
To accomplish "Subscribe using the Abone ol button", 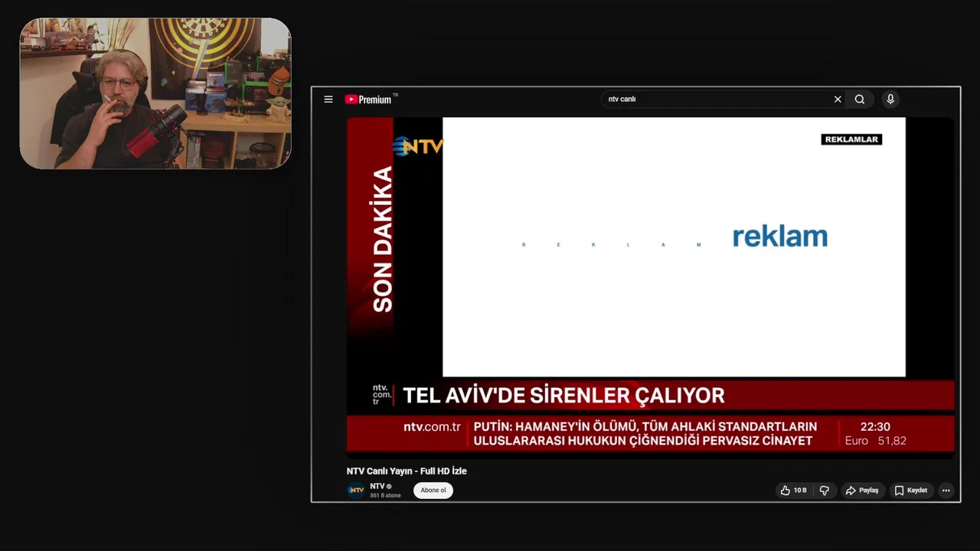I will (x=433, y=491).
